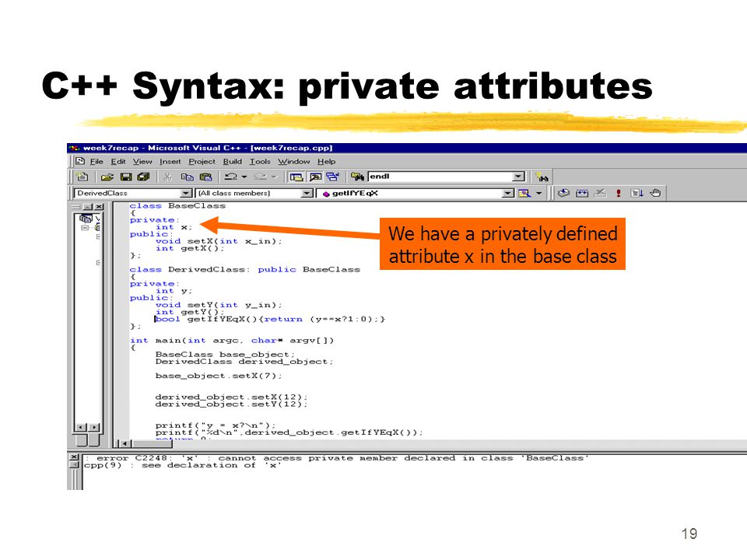
Task: Click the Build toolbar icon
Action: [582, 193]
